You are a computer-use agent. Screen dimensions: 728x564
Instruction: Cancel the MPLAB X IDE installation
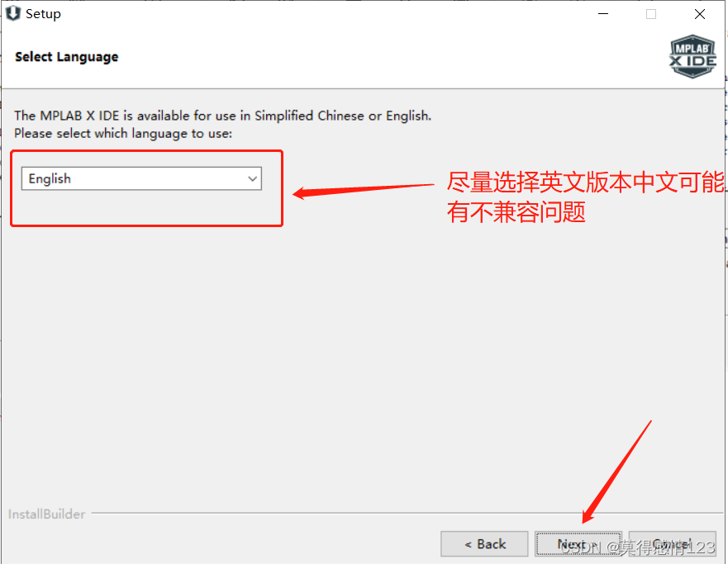[673, 543]
